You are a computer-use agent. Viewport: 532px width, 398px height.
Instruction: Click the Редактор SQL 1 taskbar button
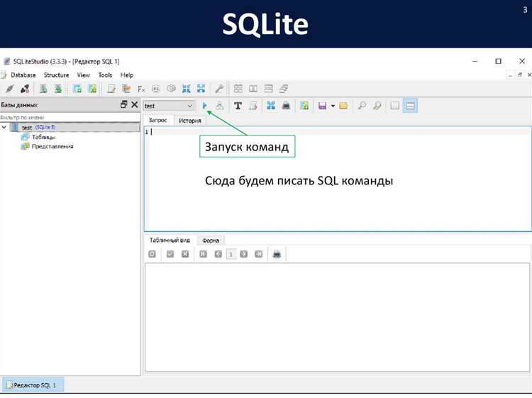tap(33, 385)
